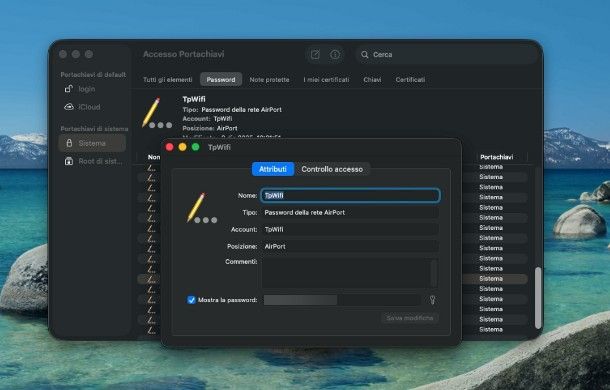Viewport: 610px width, 390px height.
Task: Select iCloud in the sidebar
Action: (x=92, y=107)
